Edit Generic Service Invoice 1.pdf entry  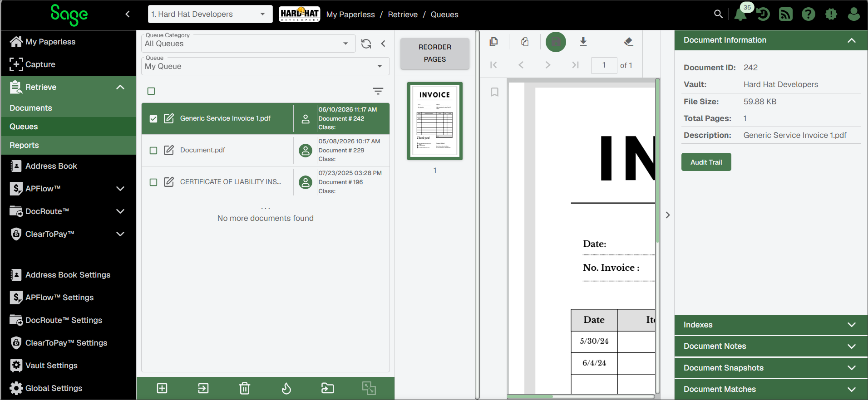[169, 118]
